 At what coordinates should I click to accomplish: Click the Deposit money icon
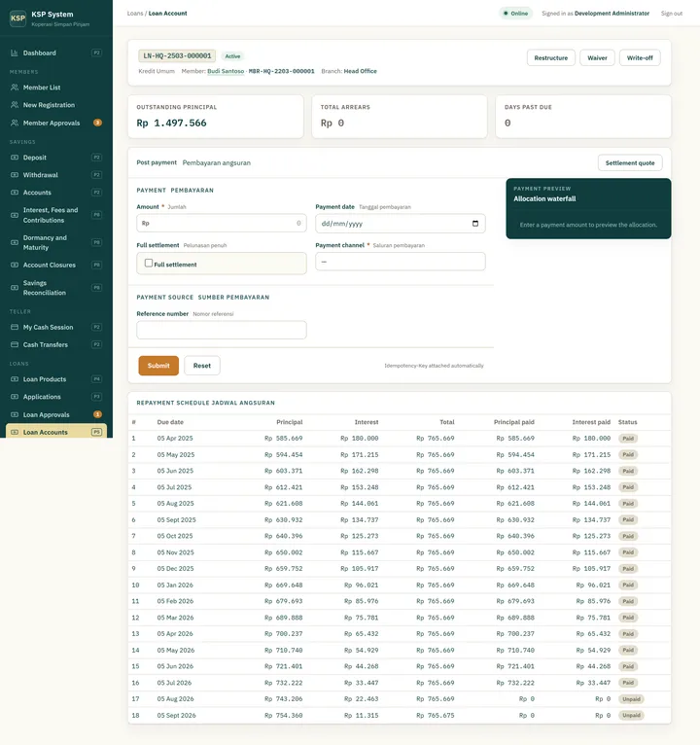pos(15,158)
